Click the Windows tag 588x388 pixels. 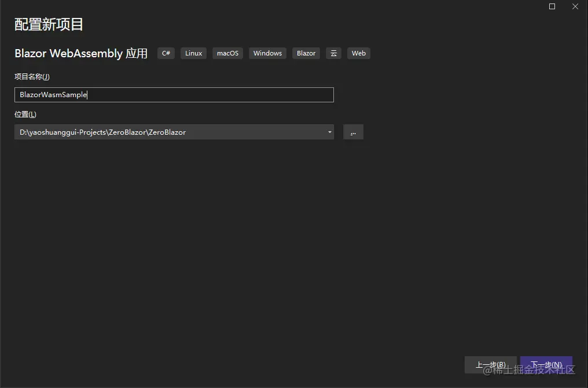268,53
